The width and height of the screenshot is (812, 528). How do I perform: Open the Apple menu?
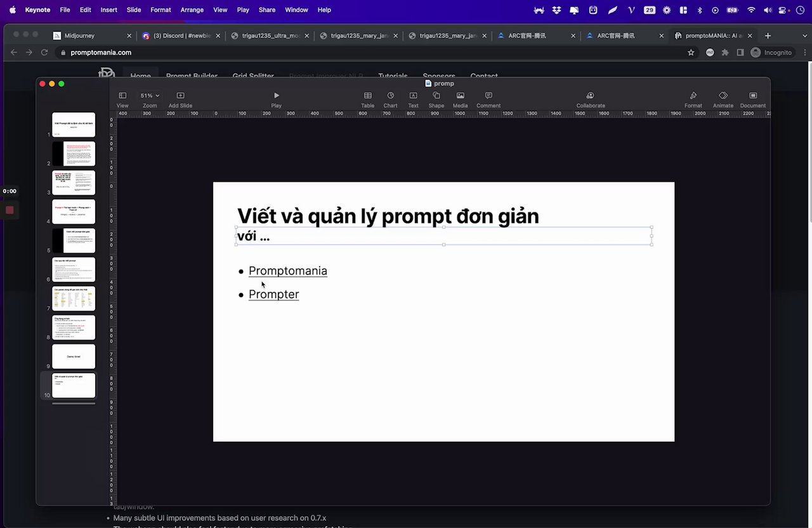pyautogui.click(x=12, y=10)
